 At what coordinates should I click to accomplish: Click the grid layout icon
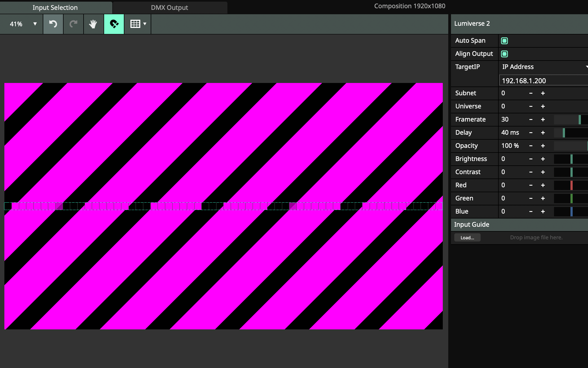click(135, 24)
